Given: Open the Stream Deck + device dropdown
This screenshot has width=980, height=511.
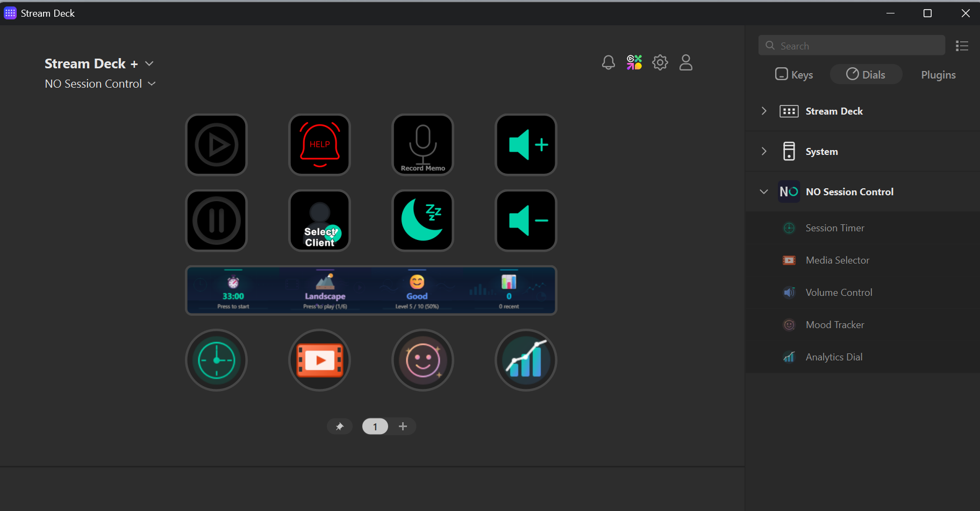Looking at the screenshot, I should [x=149, y=63].
